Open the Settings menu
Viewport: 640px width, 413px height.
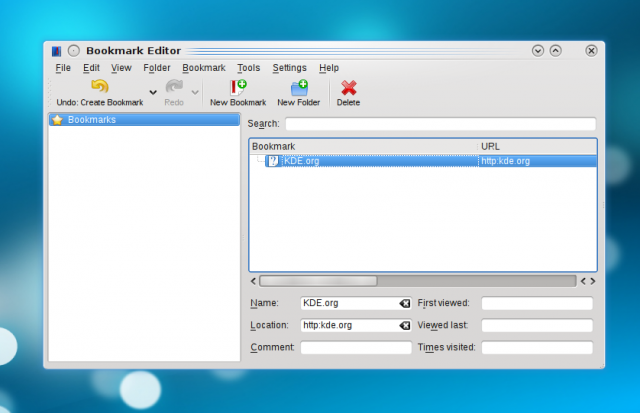[289, 68]
